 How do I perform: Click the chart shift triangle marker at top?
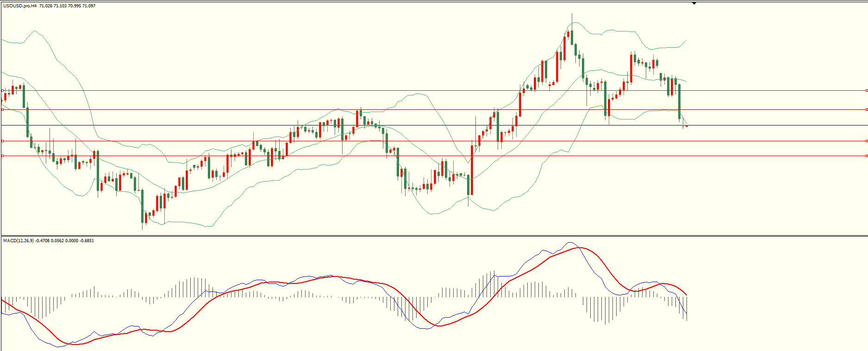point(694,3)
